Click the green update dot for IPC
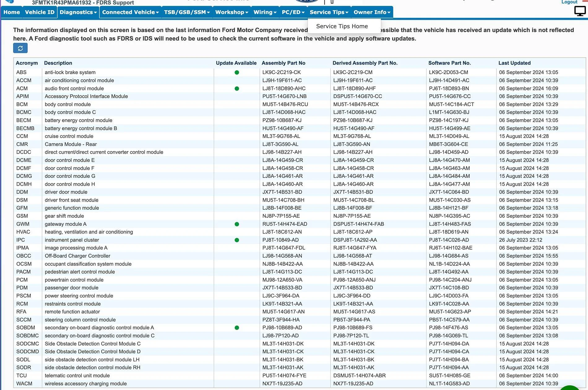 pos(237,240)
